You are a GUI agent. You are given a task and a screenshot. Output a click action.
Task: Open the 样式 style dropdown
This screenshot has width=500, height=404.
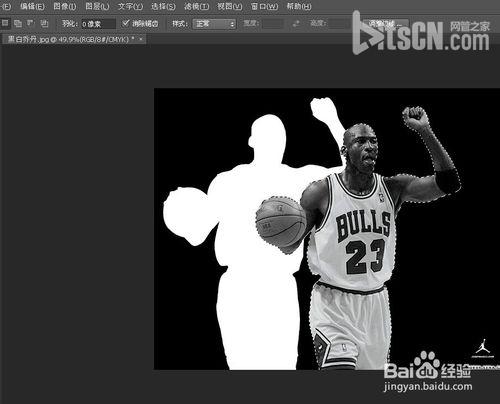pyautogui.click(x=214, y=24)
